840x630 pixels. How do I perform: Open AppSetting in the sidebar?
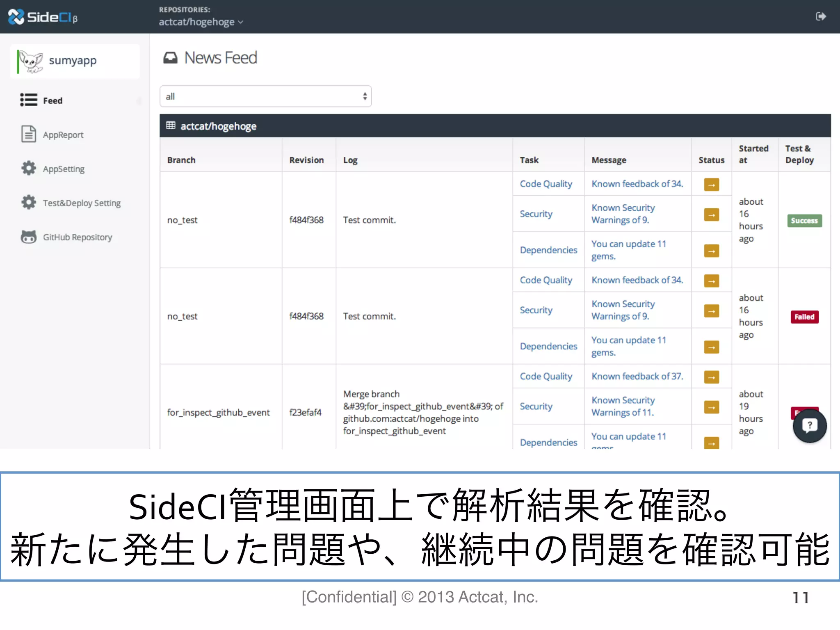pos(64,169)
